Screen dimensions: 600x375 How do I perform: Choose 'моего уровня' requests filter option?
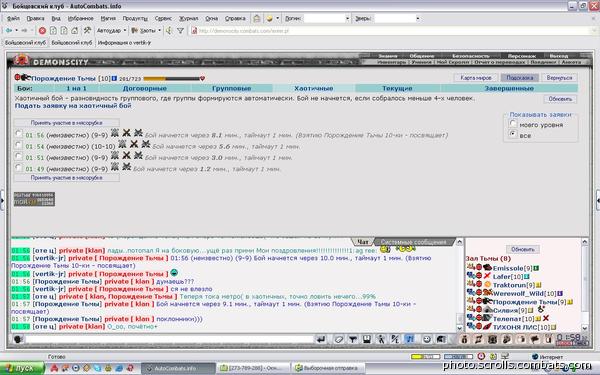coord(513,124)
